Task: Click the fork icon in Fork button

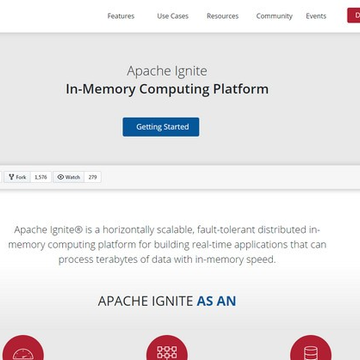Action: (x=12, y=177)
